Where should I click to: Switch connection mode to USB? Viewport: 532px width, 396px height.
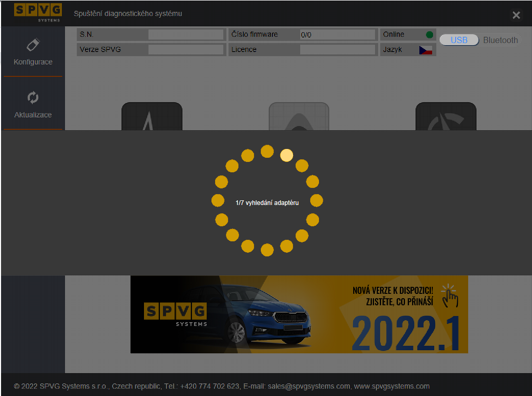[x=459, y=40]
